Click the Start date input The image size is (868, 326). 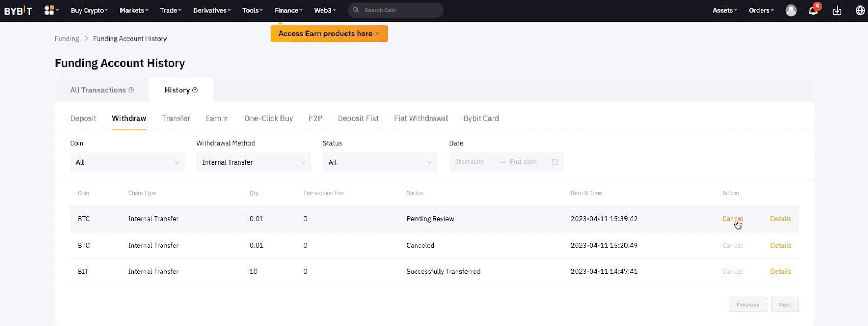(x=470, y=162)
